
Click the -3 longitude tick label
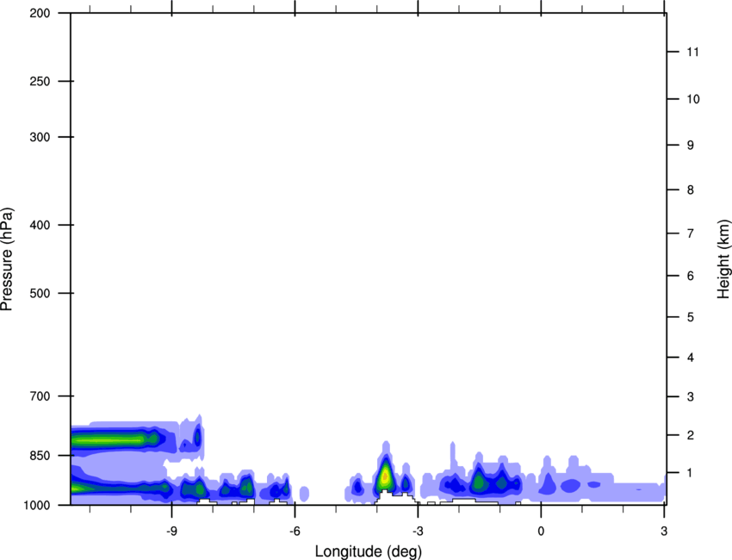pyautogui.click(x=418, y=531)
